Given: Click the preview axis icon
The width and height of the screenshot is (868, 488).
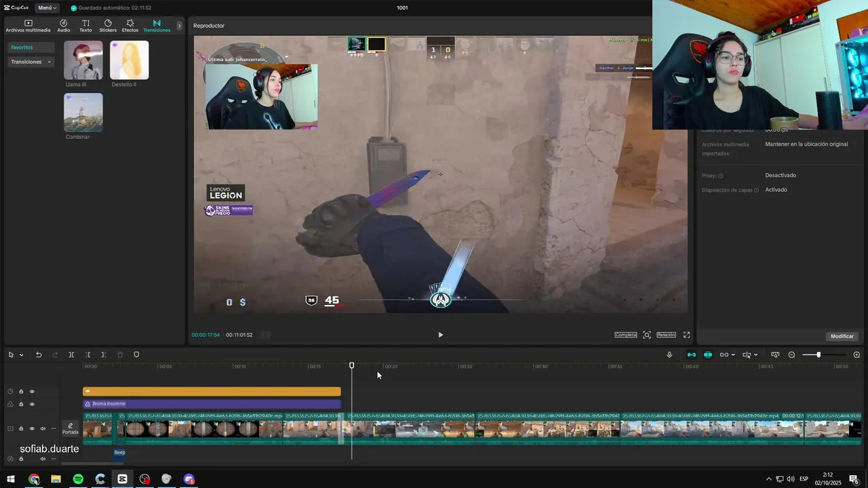Looking at the screenshot, I should coord(747,354).
